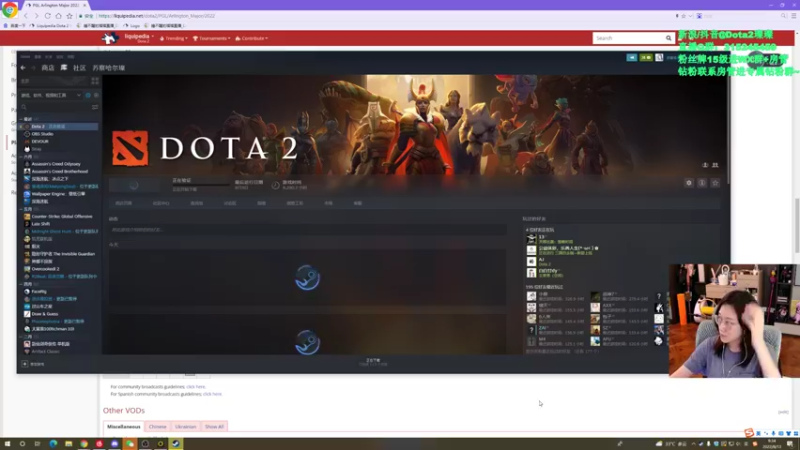Go back using Steam's back arrow

(x=23, y=68)
